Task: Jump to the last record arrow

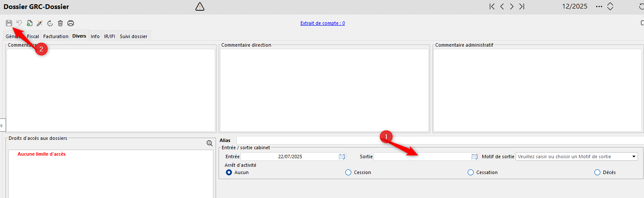Action: (522, 6)
